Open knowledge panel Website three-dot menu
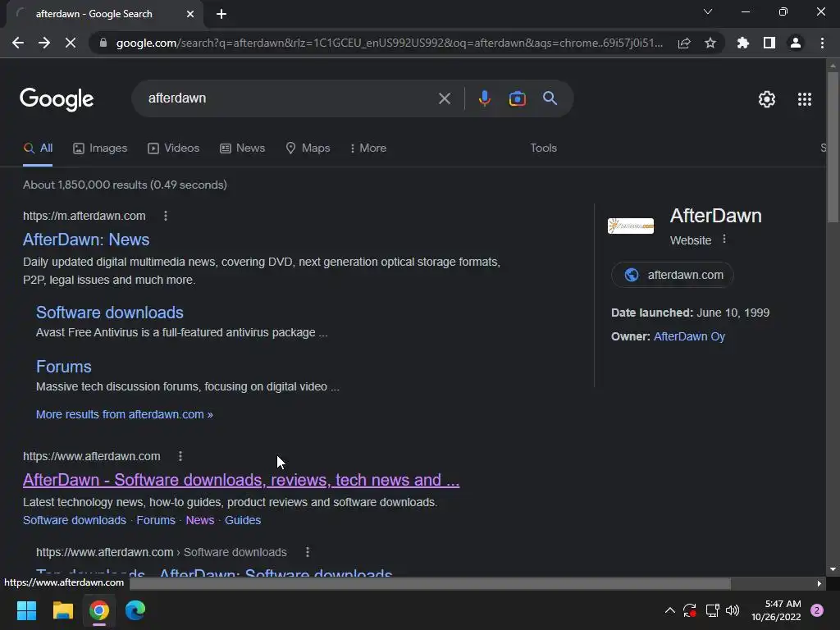The height and width of the screenshot is (630, 840). 724,240
